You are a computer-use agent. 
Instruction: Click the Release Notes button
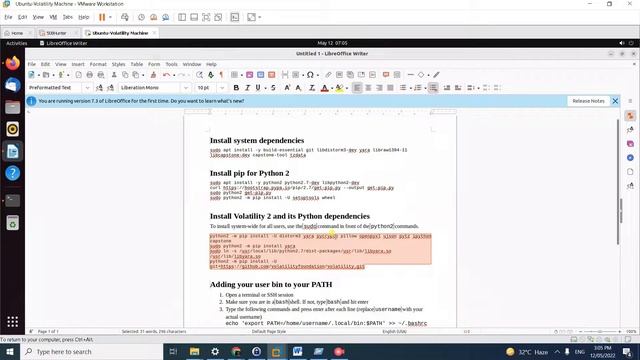coord(588,101)
